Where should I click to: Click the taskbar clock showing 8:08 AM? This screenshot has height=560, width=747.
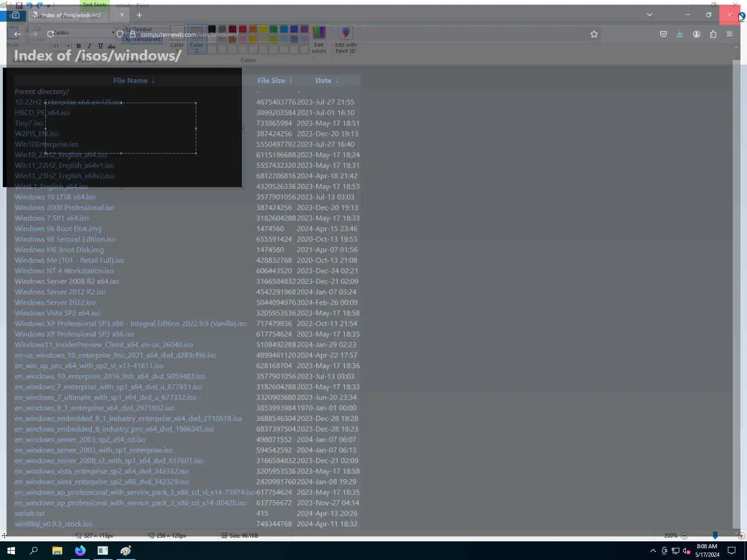pos(707,551)
